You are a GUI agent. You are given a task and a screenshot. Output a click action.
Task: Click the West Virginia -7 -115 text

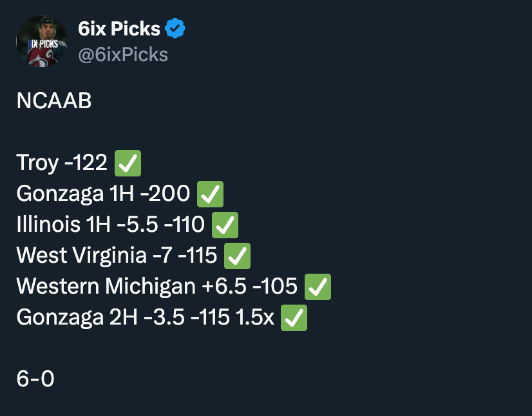point(117,256)
